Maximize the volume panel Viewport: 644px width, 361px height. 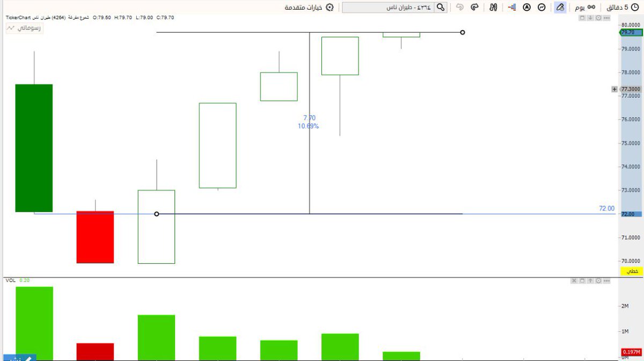click(x=582, y=280)
